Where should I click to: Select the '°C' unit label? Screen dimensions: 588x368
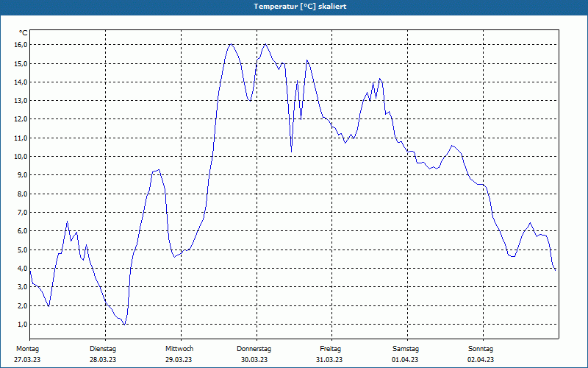pyautogui.click(x=23, y=33)
